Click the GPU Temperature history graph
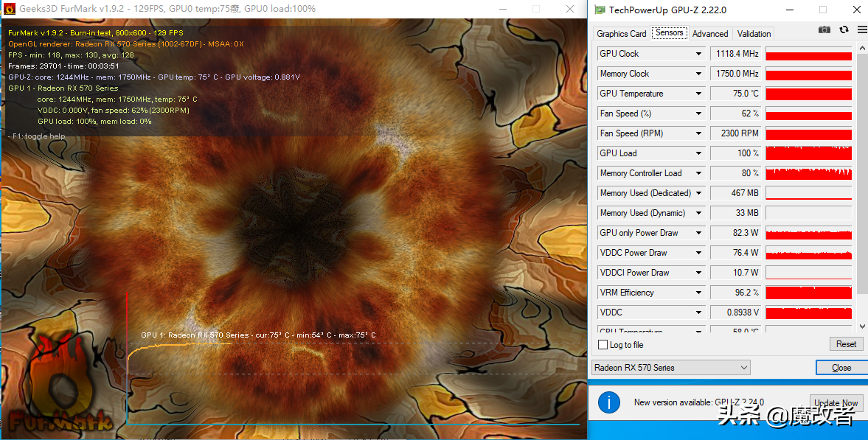The height and width of the screenshot is (440, 868). 809,94
